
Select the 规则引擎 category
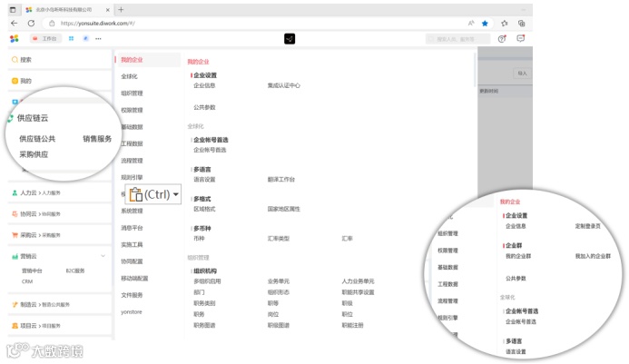[132, 177]
